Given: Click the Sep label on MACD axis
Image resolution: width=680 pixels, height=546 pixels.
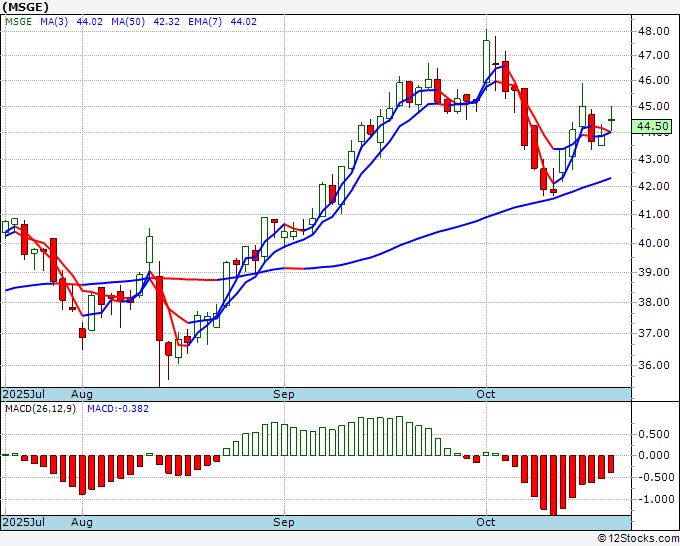Looking at the screenshot, I should tap(284, 522).
